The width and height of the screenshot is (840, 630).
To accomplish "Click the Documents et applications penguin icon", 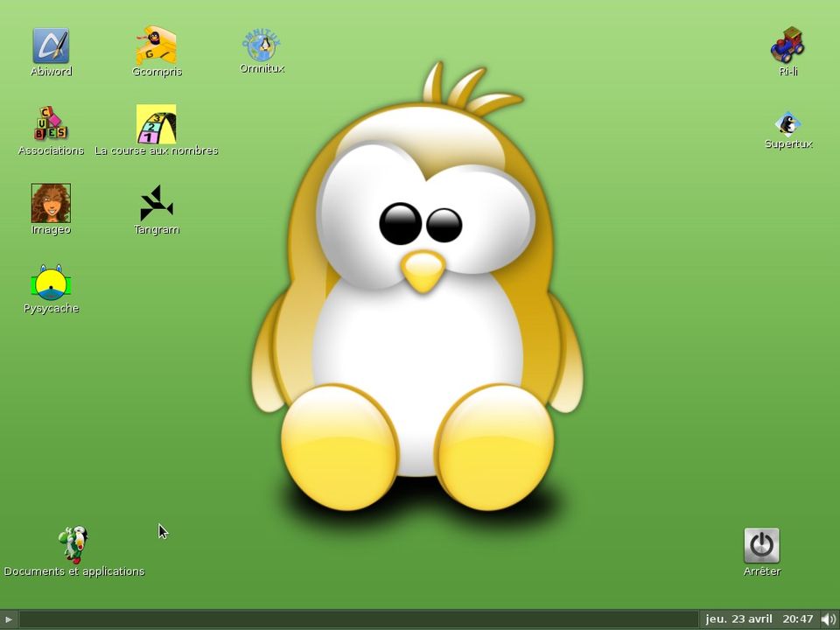I will [x=74, y=544].
